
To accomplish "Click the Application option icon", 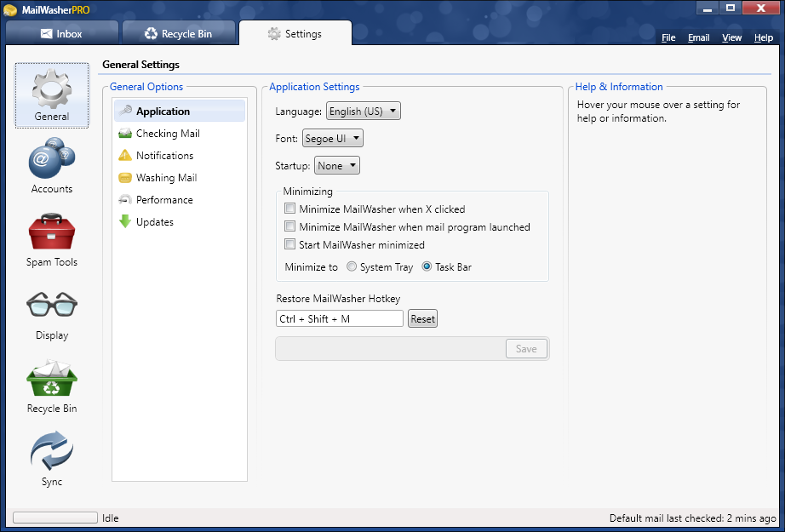I will coord(125,111).
